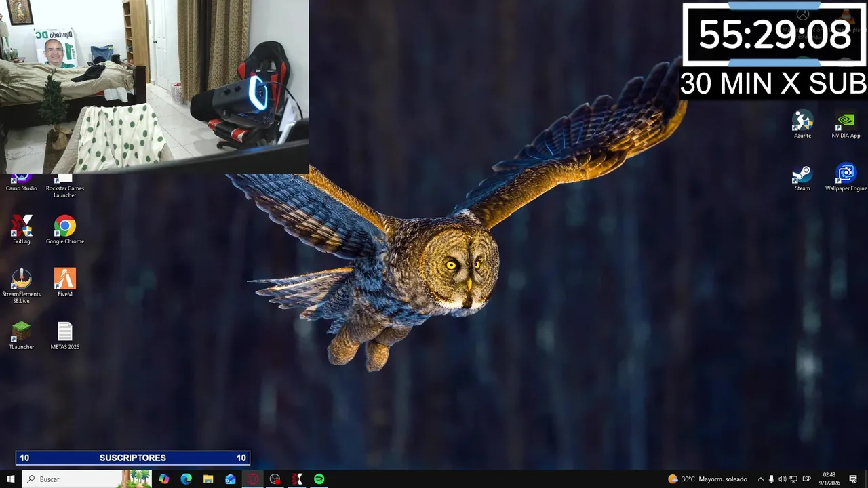The width and height of the screenshot is (868, 488).
Task: Open the volume control tray icon
Action: pyautogui.click(x=783, y=479)
